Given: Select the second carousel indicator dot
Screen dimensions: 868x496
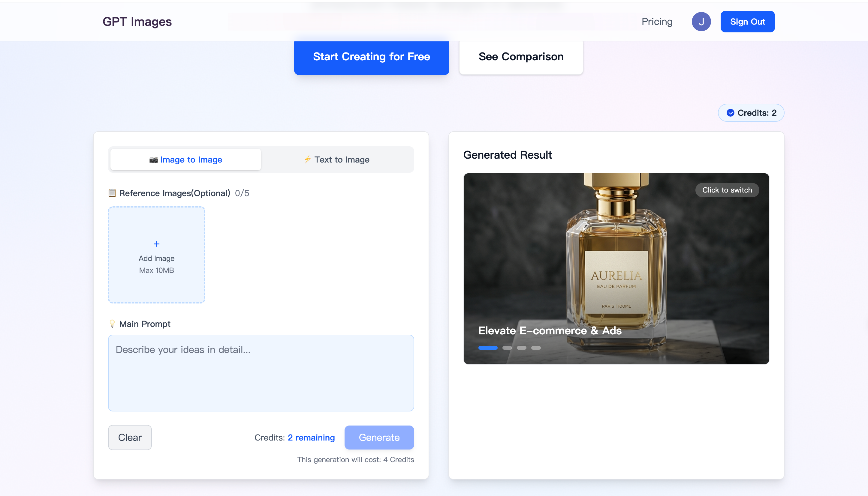Looking at the screenshot, I should point(507,348).
